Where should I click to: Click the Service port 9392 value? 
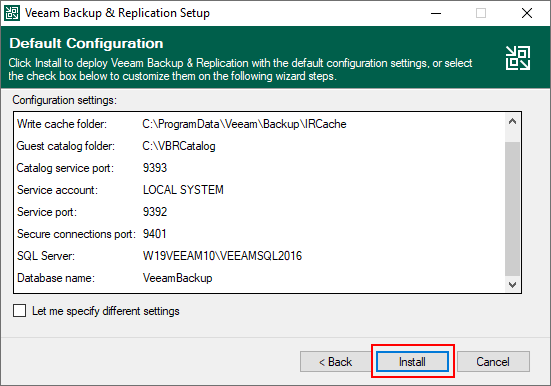point(155,212)
